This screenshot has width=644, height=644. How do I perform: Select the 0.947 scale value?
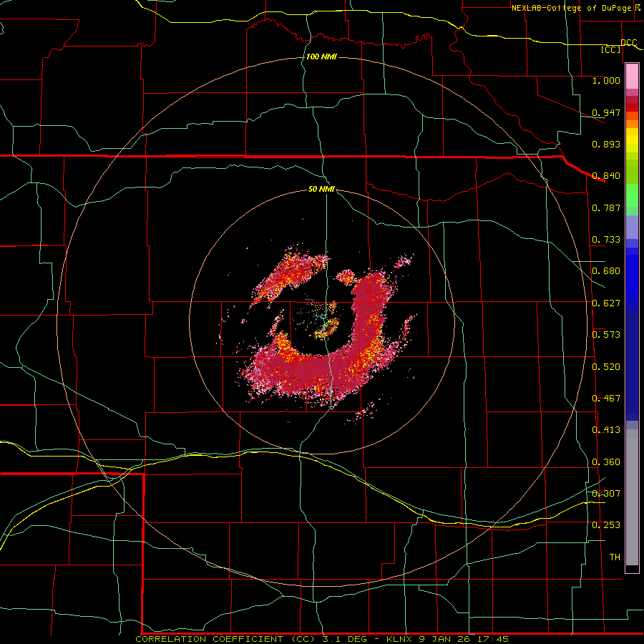pyautogui.click(x=606, y=112)
